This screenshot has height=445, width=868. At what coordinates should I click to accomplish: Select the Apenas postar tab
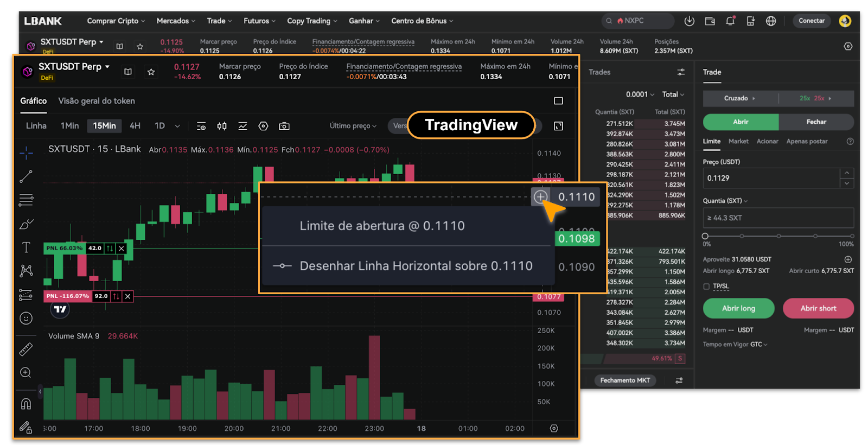pos(807,141)
